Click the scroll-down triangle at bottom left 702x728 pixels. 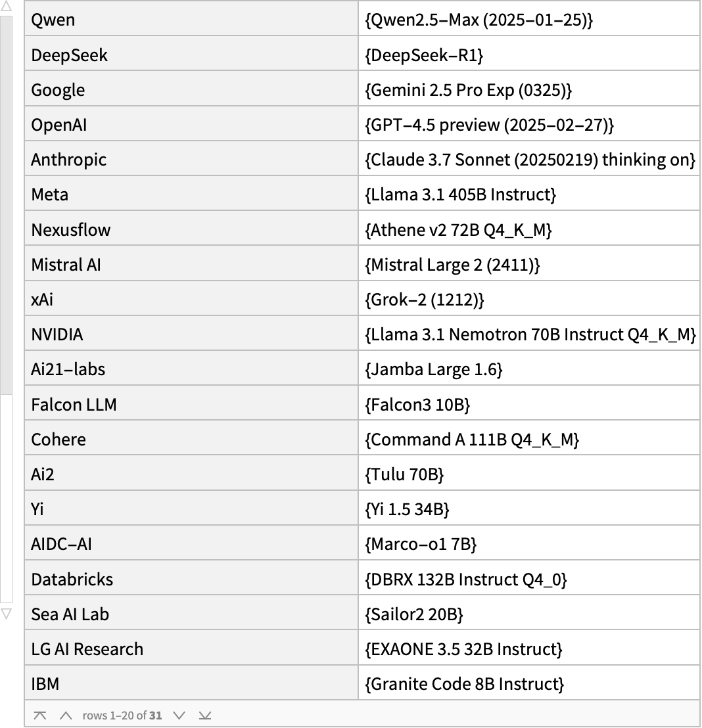pos(6,614)
